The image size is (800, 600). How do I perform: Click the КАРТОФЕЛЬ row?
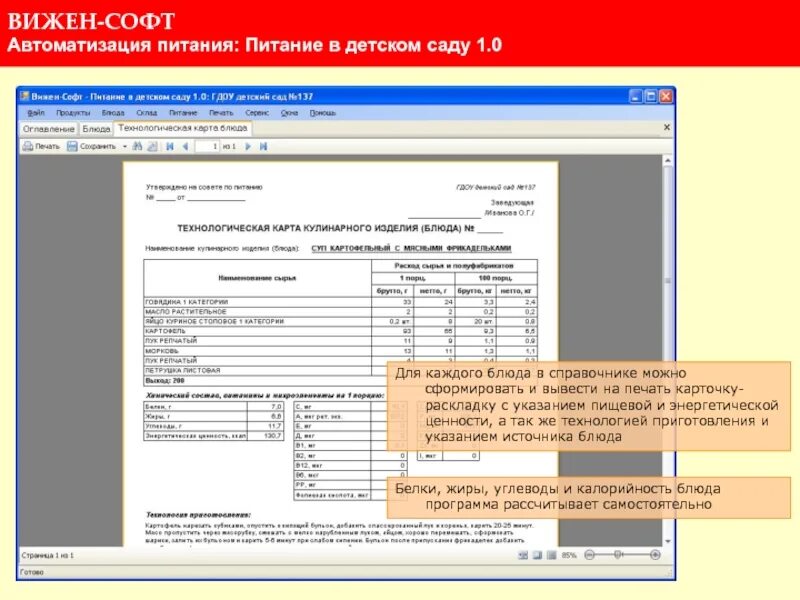tap(340, 331)
